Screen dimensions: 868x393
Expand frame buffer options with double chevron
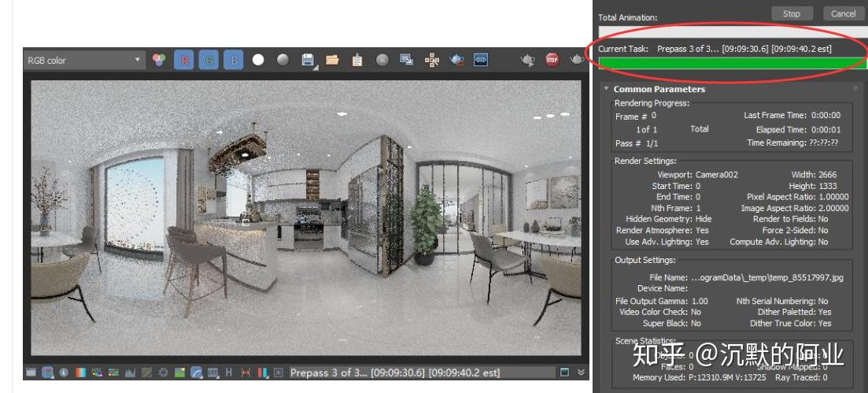coord(581,372)
